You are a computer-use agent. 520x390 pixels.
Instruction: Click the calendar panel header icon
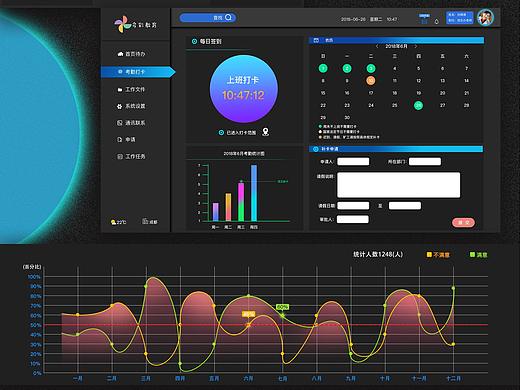316,40
